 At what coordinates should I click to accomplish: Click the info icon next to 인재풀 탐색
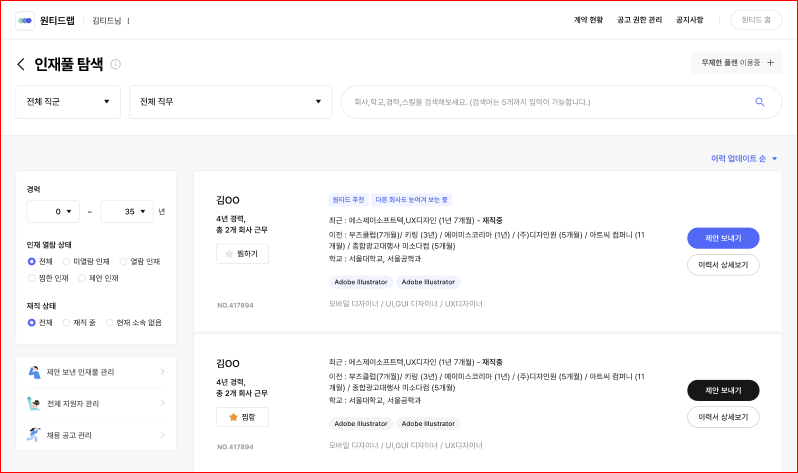coord(116,65)
